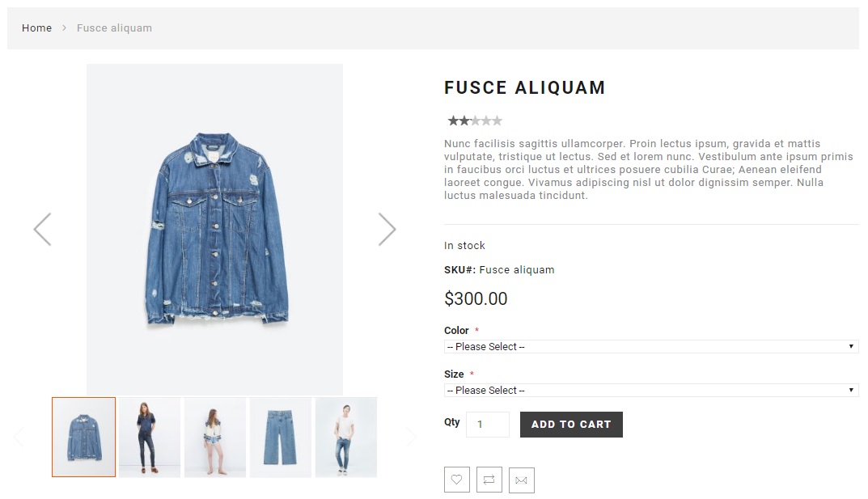Click the Qty input field
This screenshot has width=868, height=499.
pos(487,425)
